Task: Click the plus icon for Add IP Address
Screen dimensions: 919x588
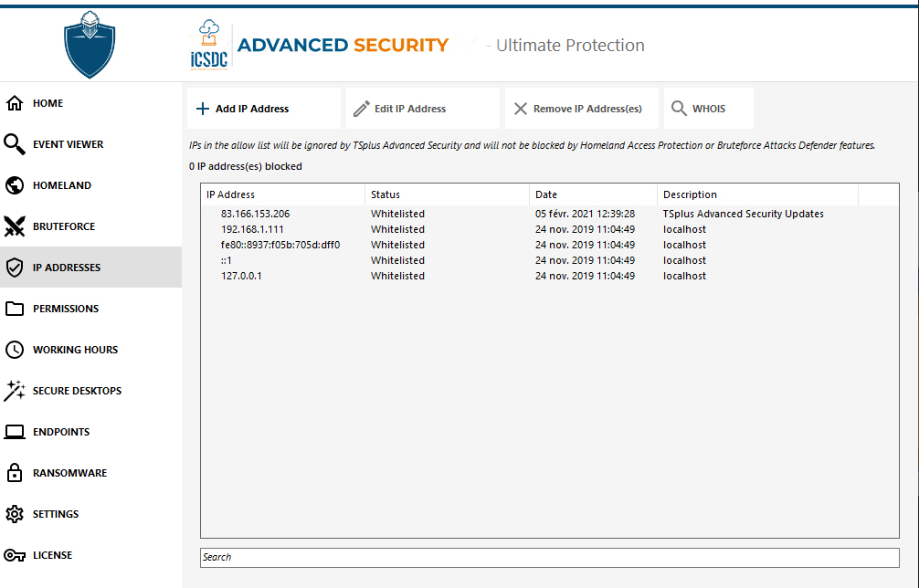Action: click(x=203, y=109)
